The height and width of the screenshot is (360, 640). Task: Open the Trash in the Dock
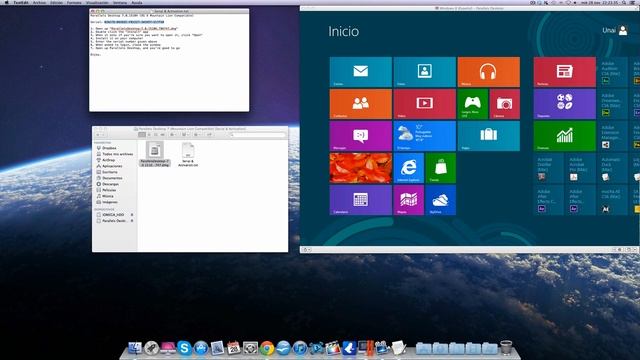tap(506, 347)
